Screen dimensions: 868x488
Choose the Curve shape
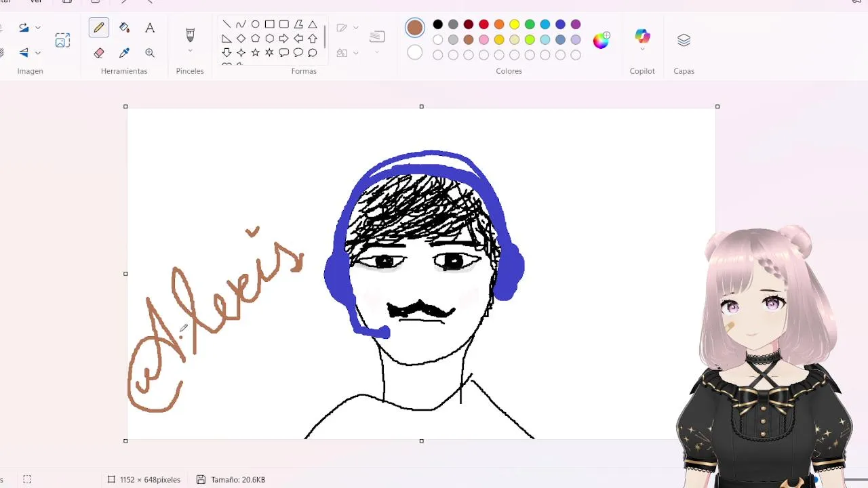point(241,24)
